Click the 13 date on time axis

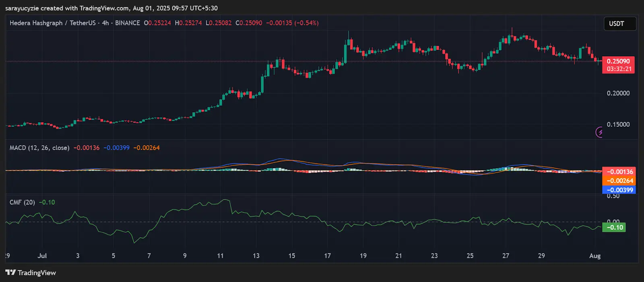click(256, 256)
